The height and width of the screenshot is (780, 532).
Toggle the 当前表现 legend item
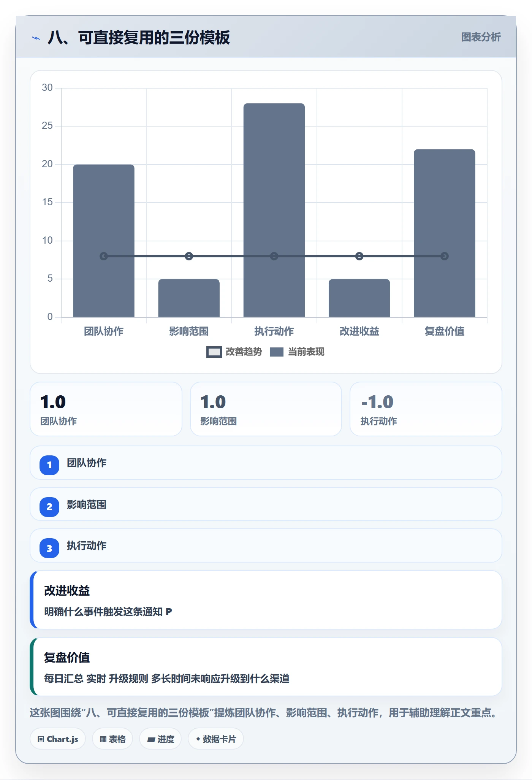[x=297, y=352]
